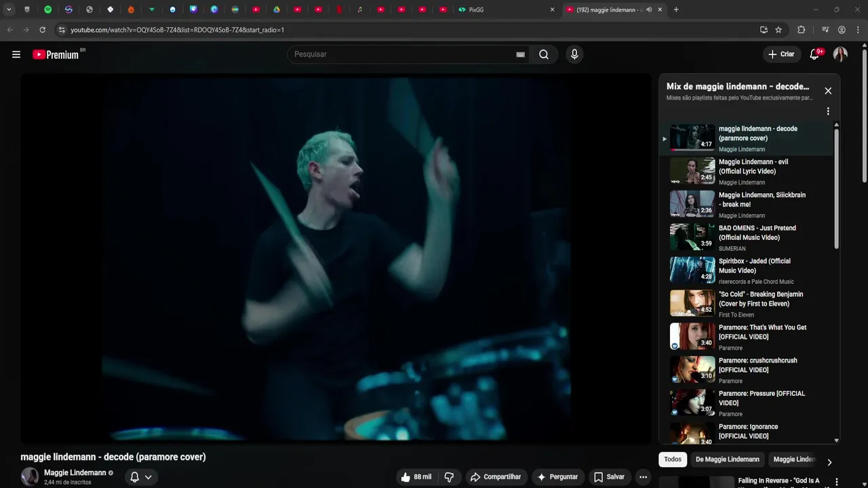Start voice search with microphone
The height and width of the screenshot is (488, 868).
(x=574, y=54)
